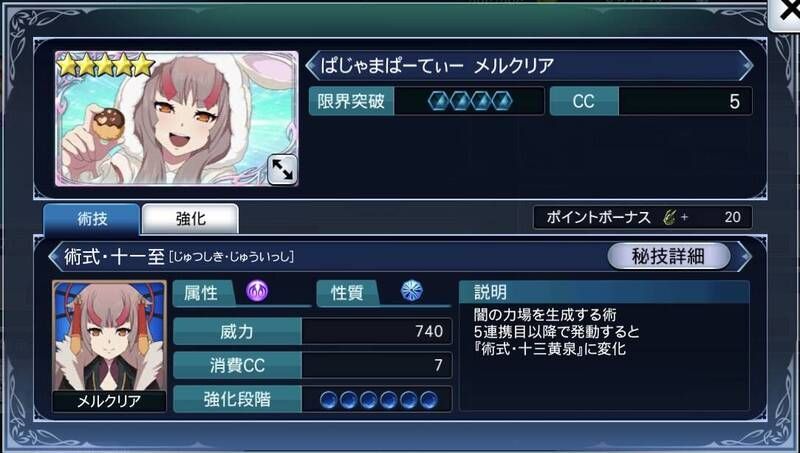Expand the character illustration with the arrows icon
The image size is (800, 453).
tap(282, 169)
